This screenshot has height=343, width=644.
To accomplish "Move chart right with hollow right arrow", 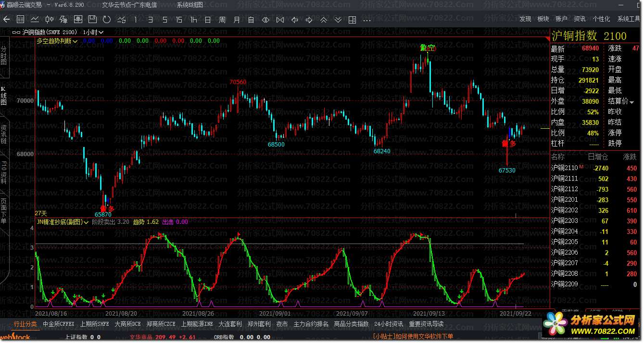I will [309, 20].
